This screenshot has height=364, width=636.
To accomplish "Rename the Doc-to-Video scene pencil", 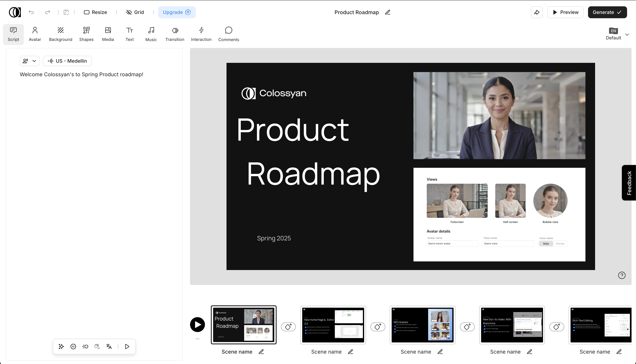I will [x=529, y=352].
